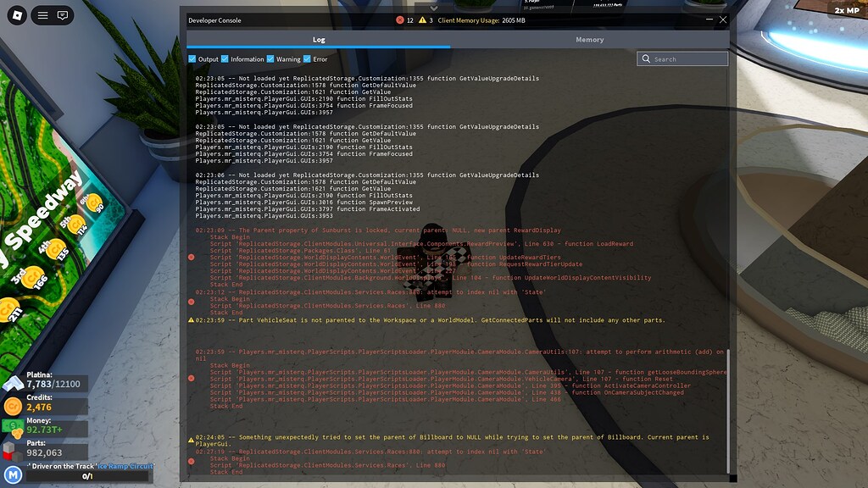Click the Billboard parent NULL warning text
The width and height of the screenshot is (868, 488).
tap(452, 441)
